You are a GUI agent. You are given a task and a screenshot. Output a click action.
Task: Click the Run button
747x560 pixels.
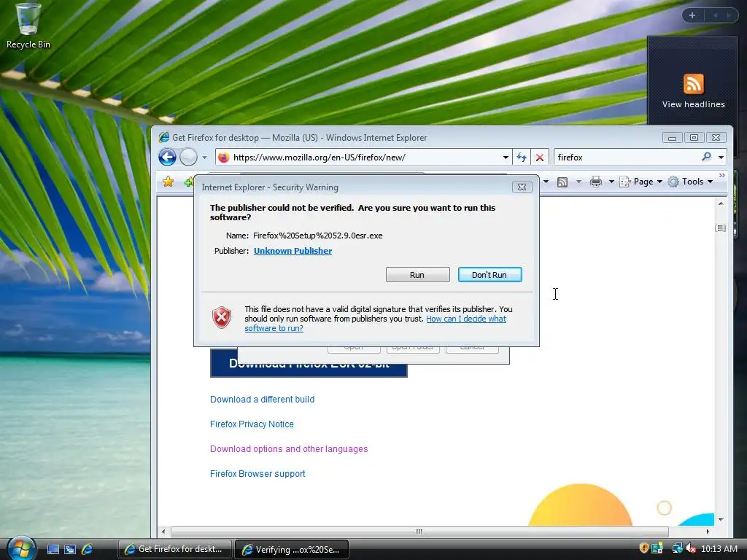[418, 275]
